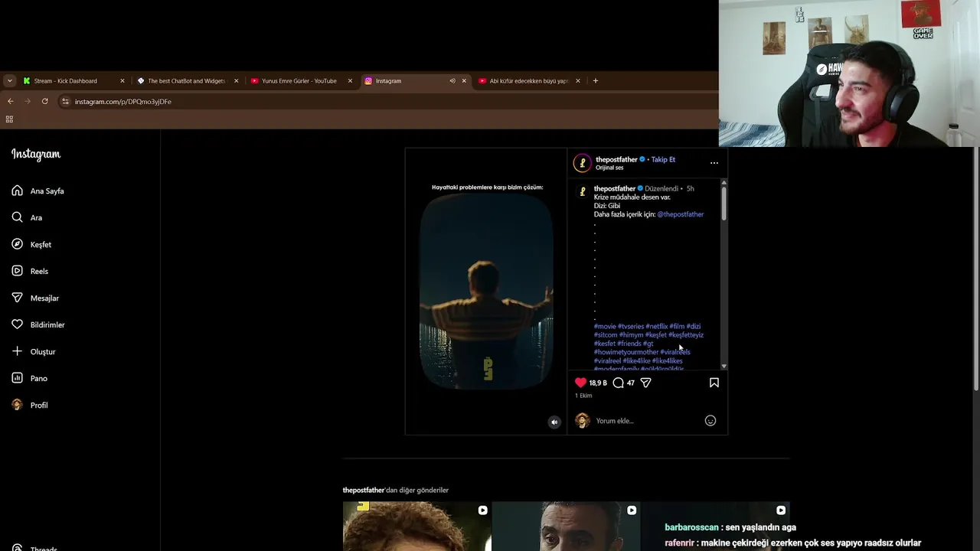This screenshot has width=980, height=551.
Task: Click your avatar beside comment box
Action: click(583, 421)
